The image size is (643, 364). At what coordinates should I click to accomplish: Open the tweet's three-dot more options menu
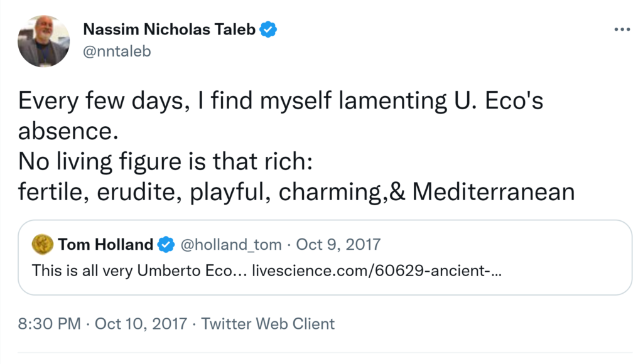point(622,29)
